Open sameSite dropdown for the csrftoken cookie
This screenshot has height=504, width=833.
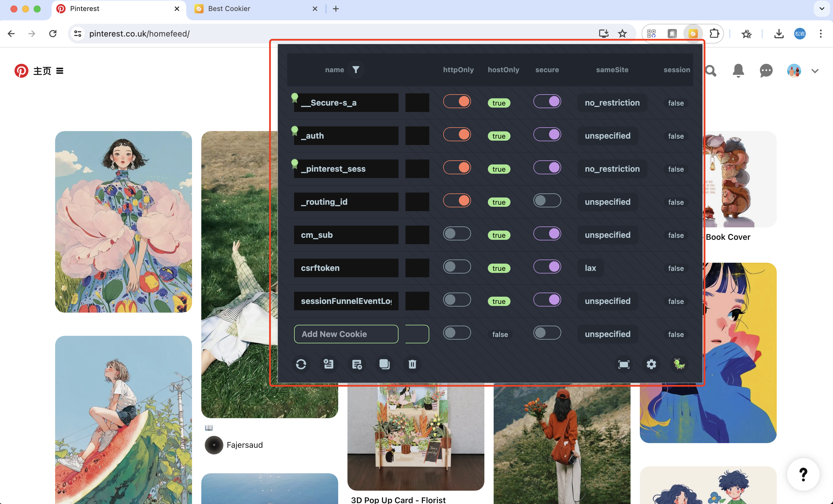pyautogui.click(x=590, y=268)
